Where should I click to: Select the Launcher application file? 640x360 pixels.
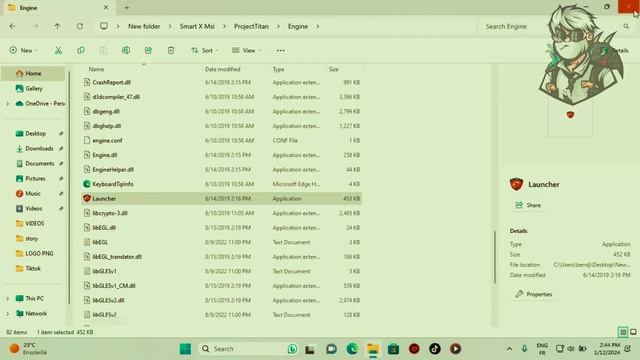coord(222,199)
